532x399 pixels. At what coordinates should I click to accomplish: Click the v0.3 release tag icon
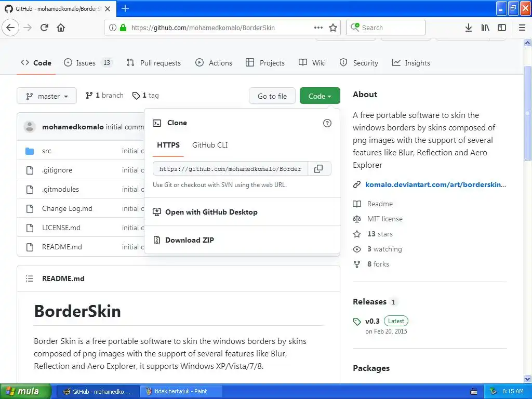point(357,321)
